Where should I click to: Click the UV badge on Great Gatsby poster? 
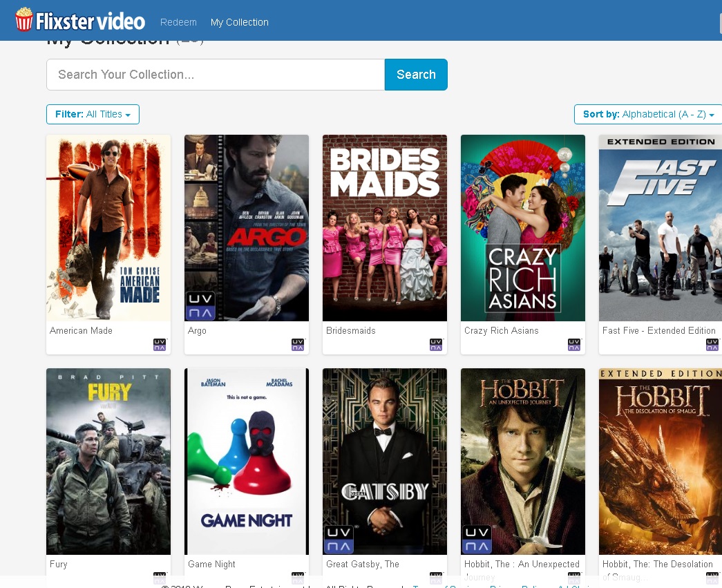pyautogui.click(x=339, y=539)
